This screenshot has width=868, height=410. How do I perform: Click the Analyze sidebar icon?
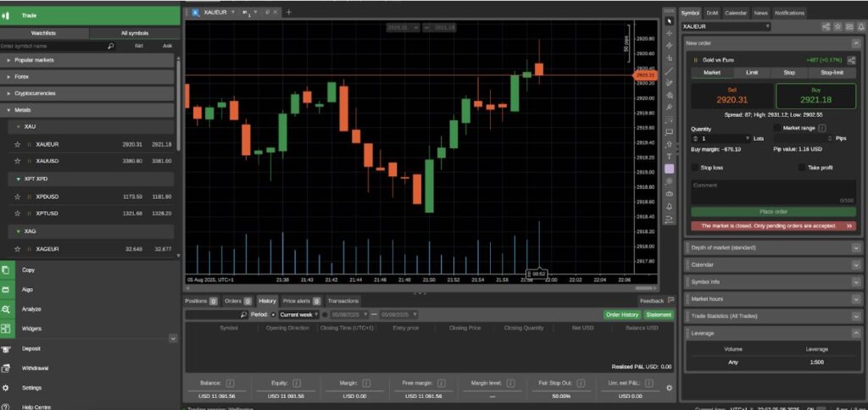(7, 309)
